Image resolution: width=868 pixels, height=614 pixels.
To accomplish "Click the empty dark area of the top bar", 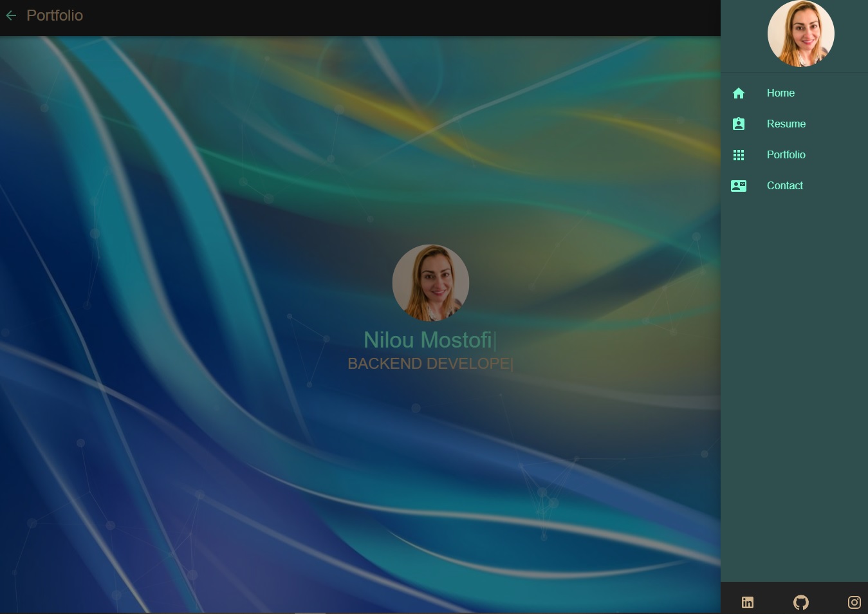I will click(386, 17).
